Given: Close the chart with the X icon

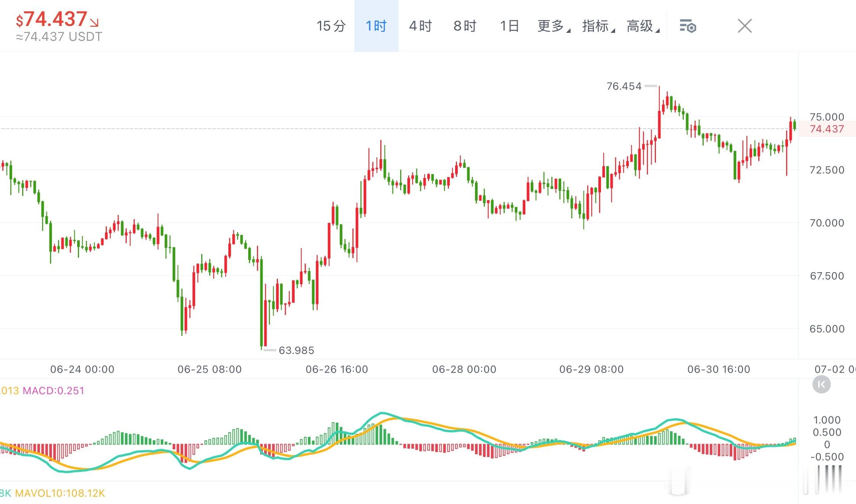Looking at the screenshot, I should tap(745, 26).
